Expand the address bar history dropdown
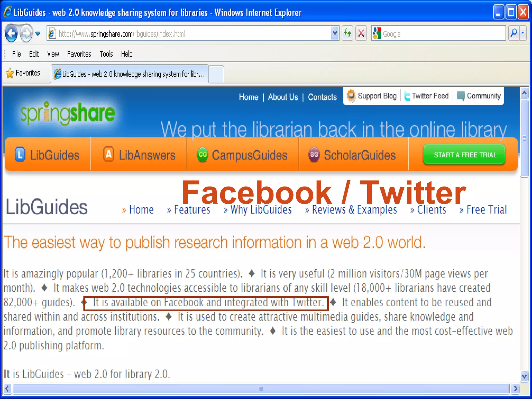 click(335, 33)
